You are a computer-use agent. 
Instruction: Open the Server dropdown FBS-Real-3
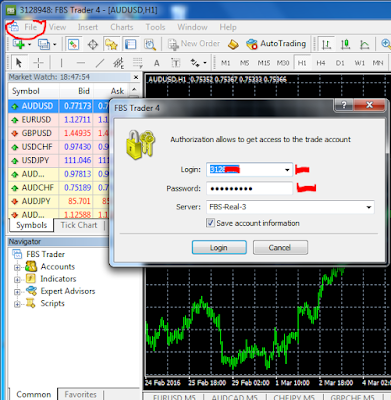coord(290,207)
